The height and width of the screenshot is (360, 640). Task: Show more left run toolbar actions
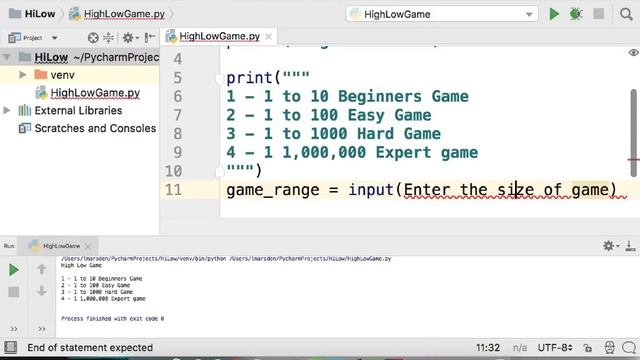pos(14,329)
